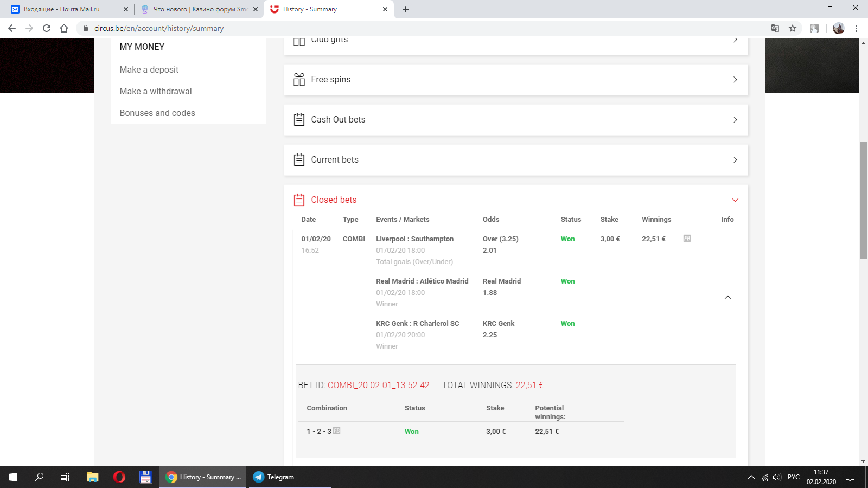The image size is (868, 488).
Task: Open File Explorer from taskbar
Action: click(x=92, y=477)
